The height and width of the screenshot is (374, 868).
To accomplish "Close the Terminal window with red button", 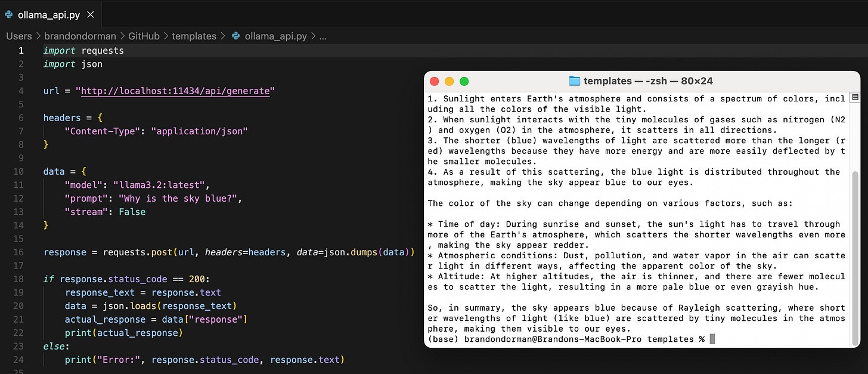I will [x=435, y=81].
